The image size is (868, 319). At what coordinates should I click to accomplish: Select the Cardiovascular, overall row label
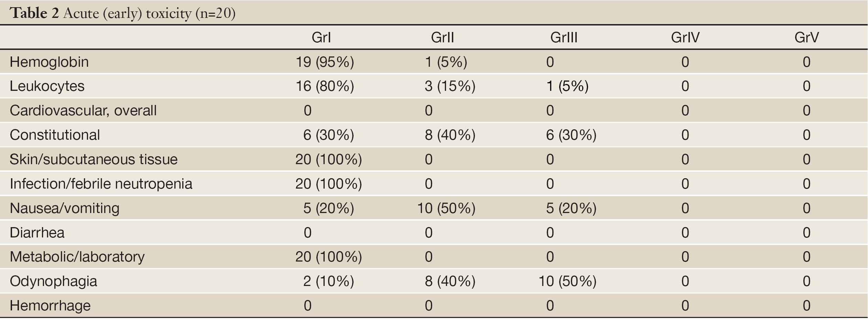tap(83, 110)
